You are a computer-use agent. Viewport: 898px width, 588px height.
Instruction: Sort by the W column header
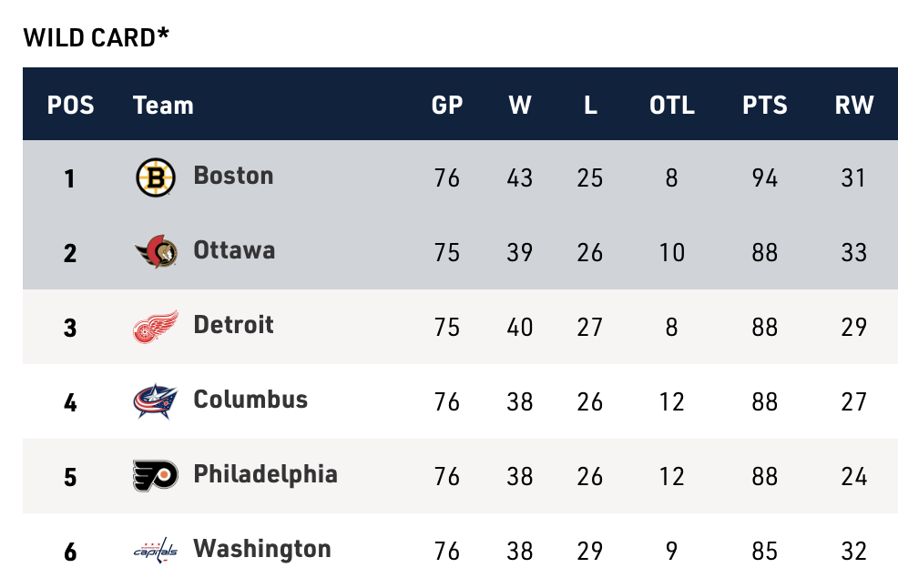tap(520, 105)
